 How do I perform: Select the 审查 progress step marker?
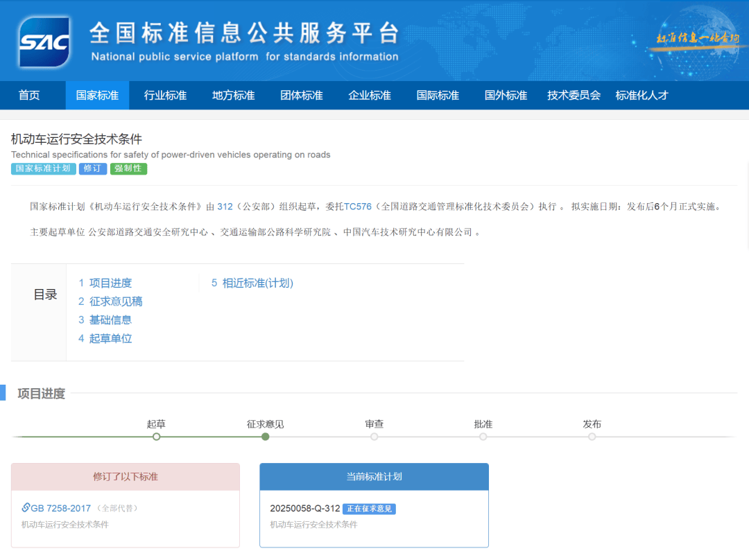(x=374, y=437)
